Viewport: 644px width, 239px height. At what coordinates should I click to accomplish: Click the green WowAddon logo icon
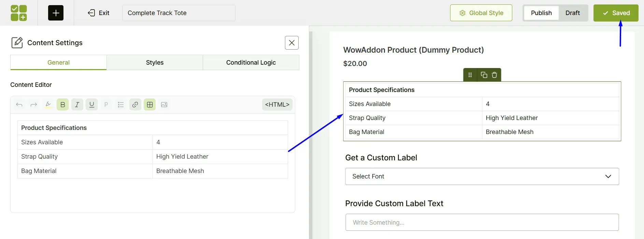(19, 13)
